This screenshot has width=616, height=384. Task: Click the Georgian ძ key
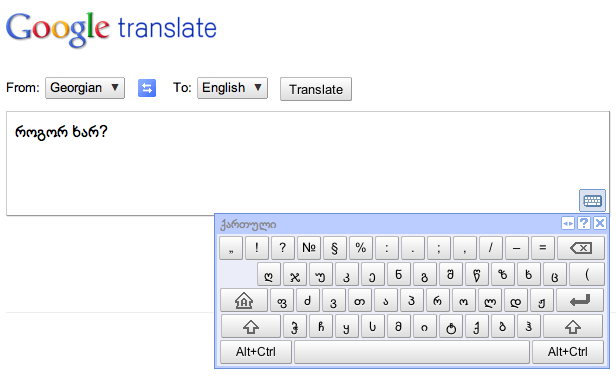pos(308,301)
